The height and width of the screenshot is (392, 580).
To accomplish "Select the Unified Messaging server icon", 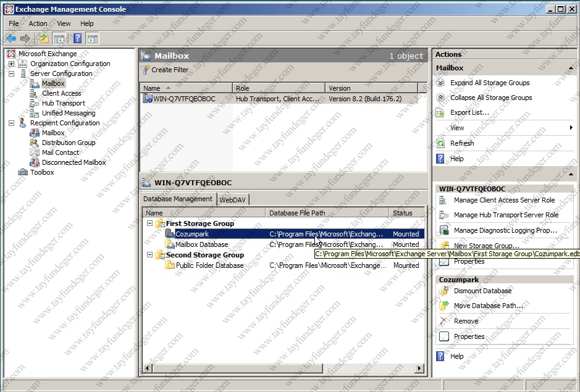I will coord(35,113).
